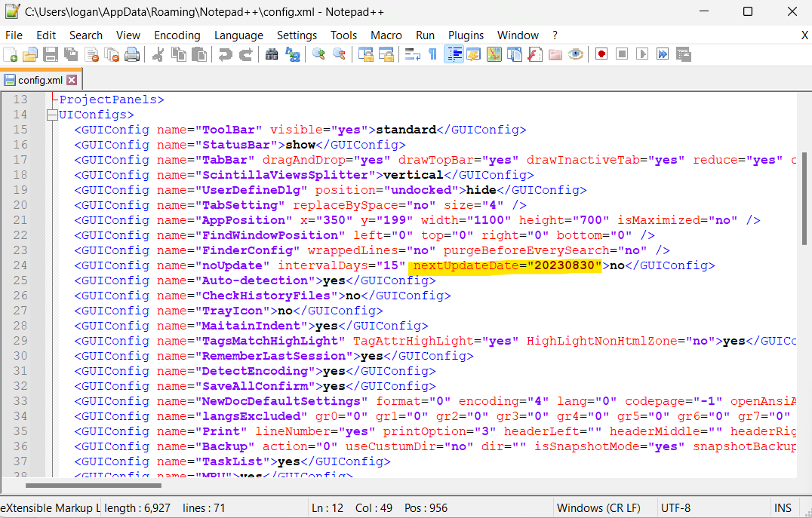
Task: Toggle synchronized vertical scrolling
Action: pos(365,54)
